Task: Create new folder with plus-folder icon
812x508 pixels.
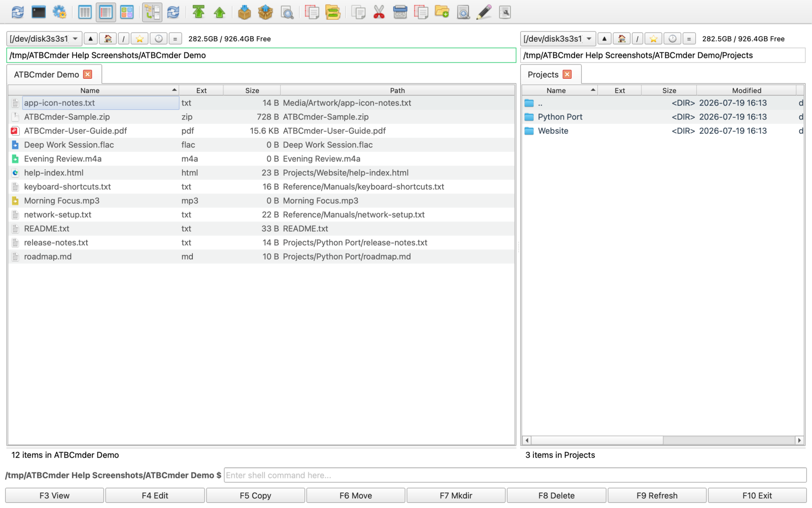Action: (442, 12)
